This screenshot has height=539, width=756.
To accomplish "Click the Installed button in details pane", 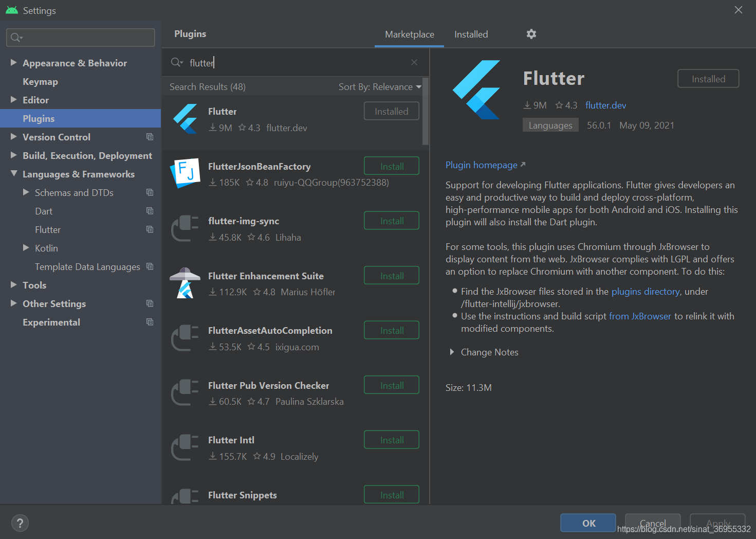I will (x=708, y=79).
